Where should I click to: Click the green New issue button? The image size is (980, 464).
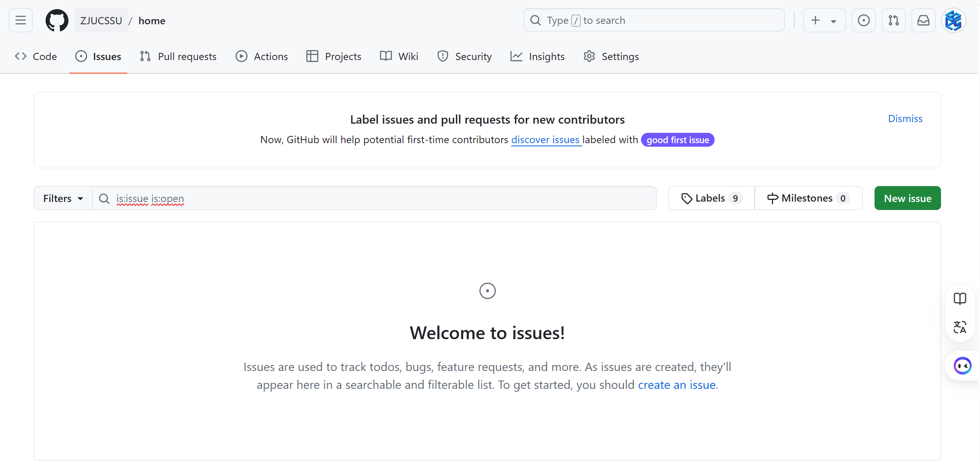pos(907,198)
